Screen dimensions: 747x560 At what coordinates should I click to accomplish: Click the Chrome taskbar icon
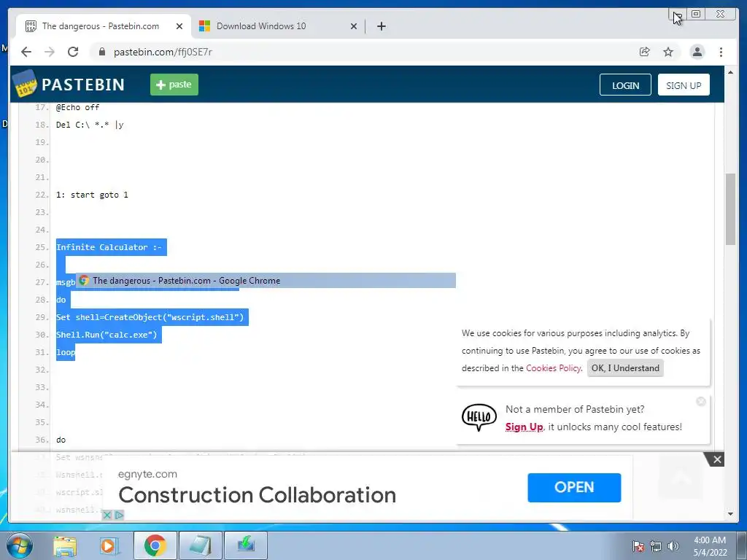(x=155, y=545)
